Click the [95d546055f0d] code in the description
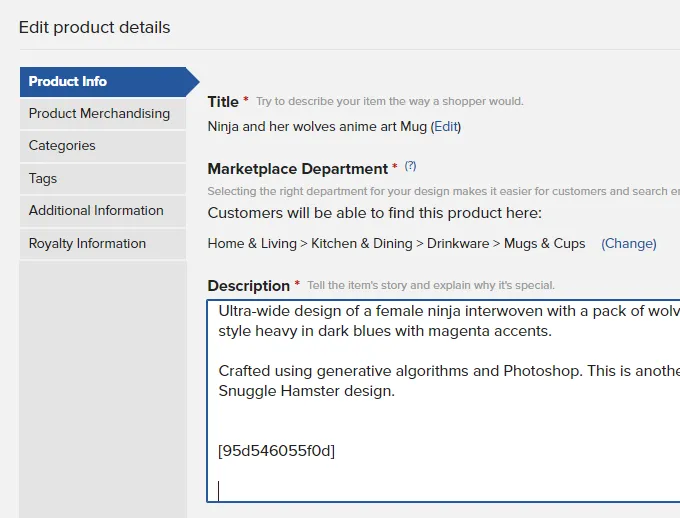This screenshot has height=518, width=680. click(x=276, y=451)
